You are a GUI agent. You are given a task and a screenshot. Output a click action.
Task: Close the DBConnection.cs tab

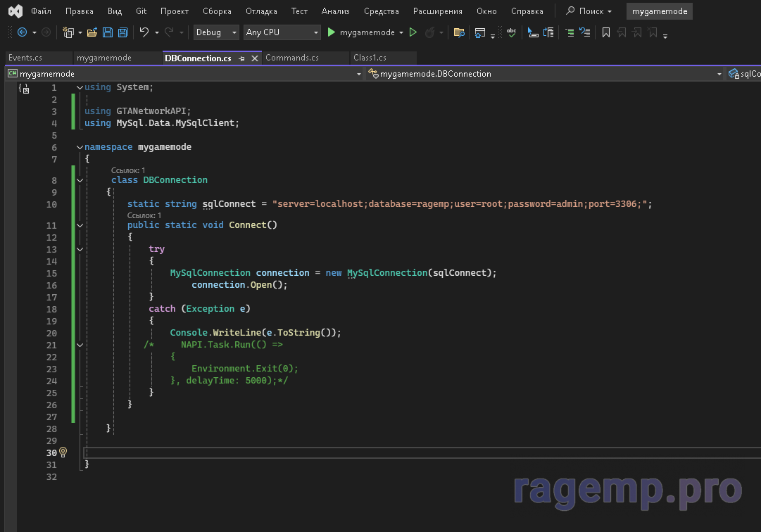(254, 58)
